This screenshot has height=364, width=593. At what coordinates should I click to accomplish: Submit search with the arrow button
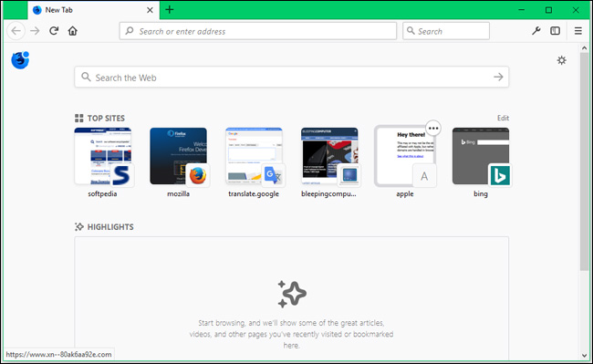[498, 78]
